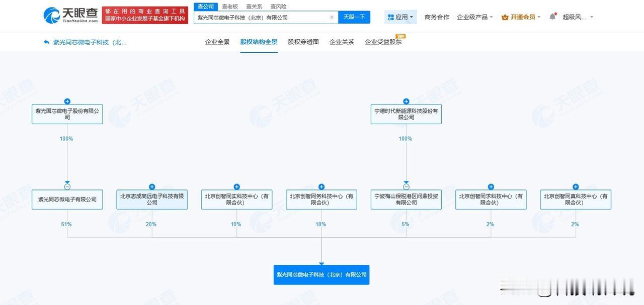Switch to the 股权穿透图 tab
Screen dimensions: 644x305
302,43
